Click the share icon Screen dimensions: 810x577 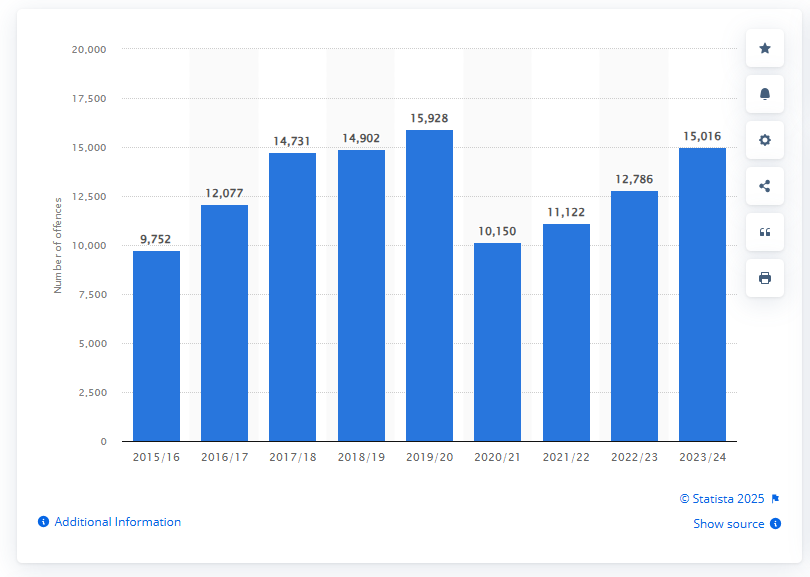[765, 186]
